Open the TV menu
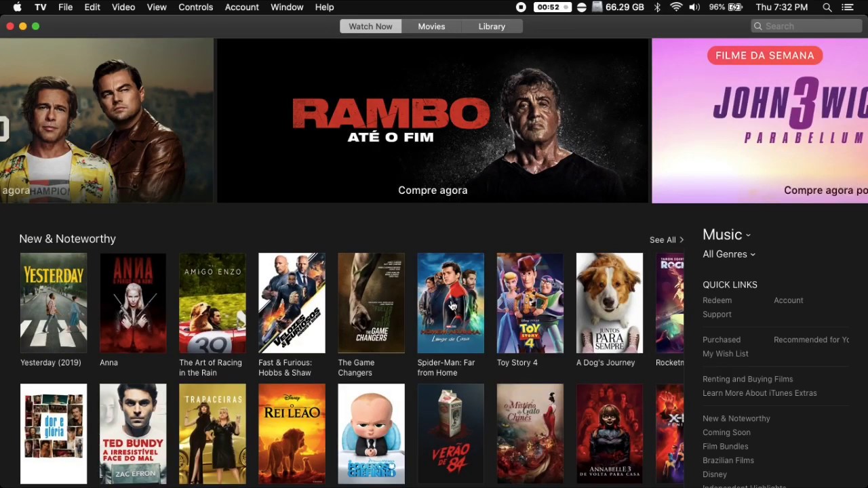 tap(41, 7)
